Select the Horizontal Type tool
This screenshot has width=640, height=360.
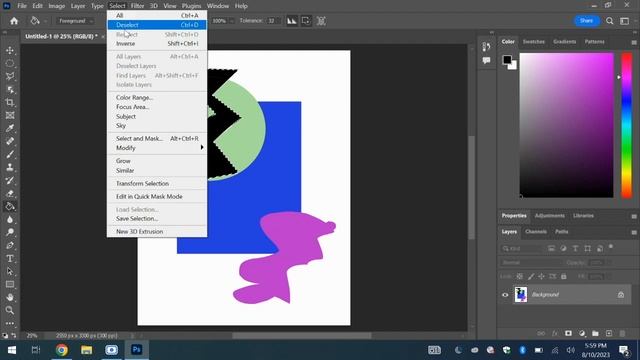(10, 258)
